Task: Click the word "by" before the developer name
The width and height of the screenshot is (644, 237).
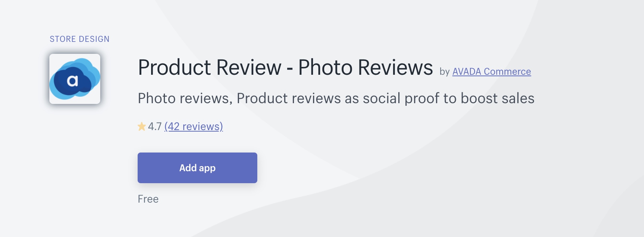Action: coord(444,72)
